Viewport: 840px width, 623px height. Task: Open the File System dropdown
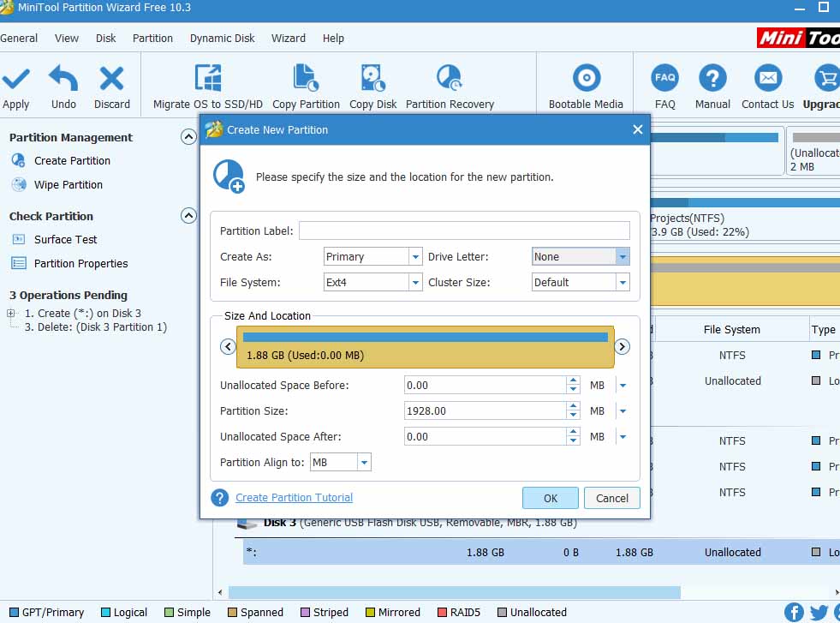click(415, 283)
